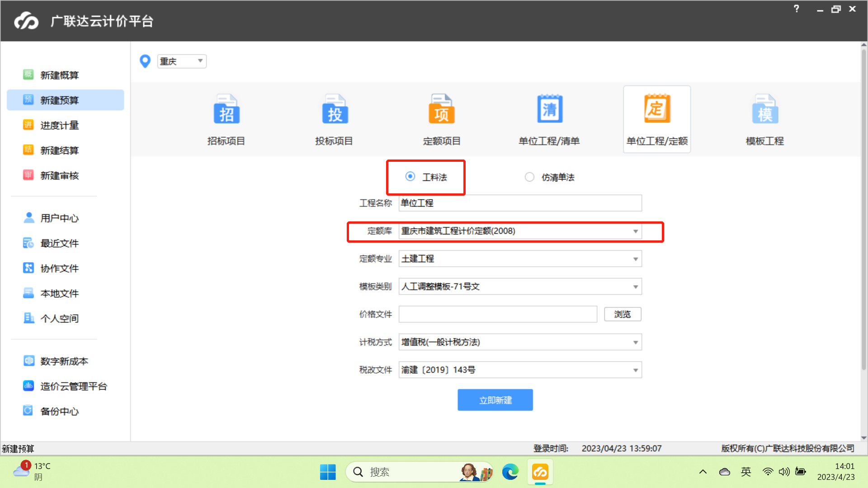Show hidden system tray icons chevron

click(x=703, y=472)
